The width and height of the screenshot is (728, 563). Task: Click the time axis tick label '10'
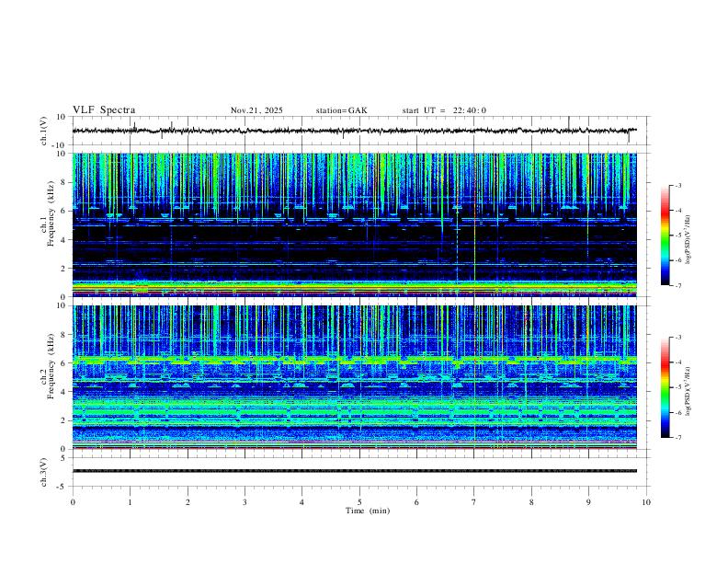[x=646, y=502]
